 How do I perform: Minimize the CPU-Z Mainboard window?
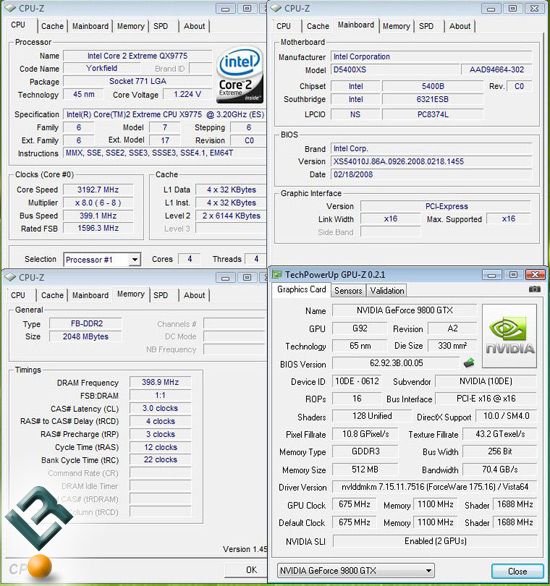pyautogui.click(x=491, y=9)
